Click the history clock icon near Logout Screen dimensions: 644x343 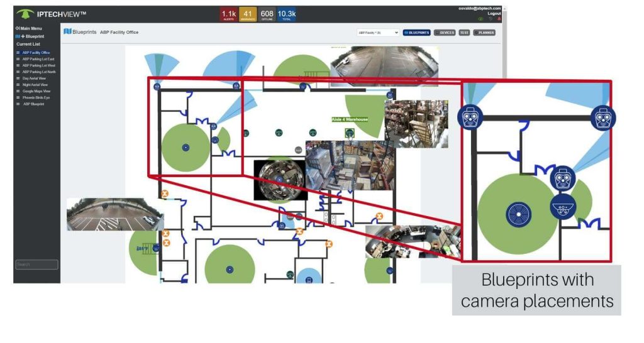[x=490, y=19]
